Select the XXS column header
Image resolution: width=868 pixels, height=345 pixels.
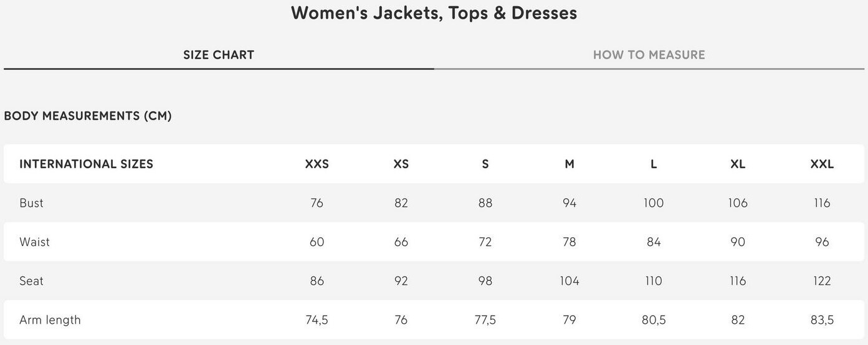point(317,164)
